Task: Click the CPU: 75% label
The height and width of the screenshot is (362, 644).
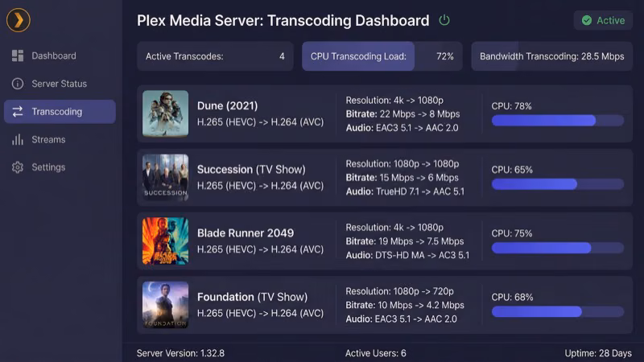Action: point(512,233)
